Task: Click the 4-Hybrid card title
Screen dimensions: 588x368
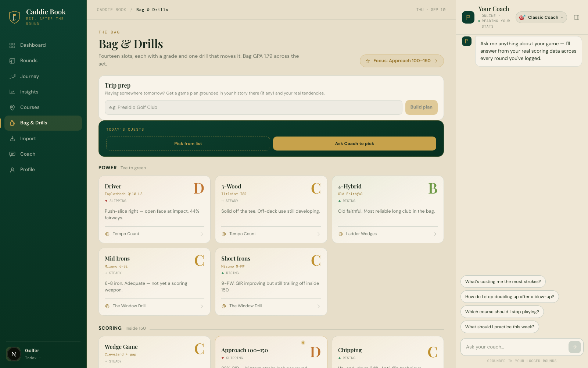Action: 349,187
